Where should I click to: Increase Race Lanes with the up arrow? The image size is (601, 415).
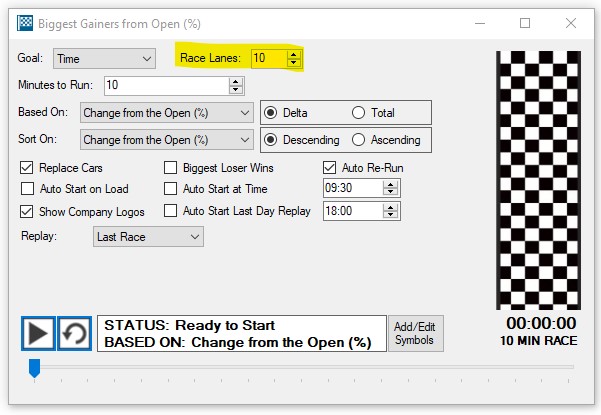(x=293, y=54)
